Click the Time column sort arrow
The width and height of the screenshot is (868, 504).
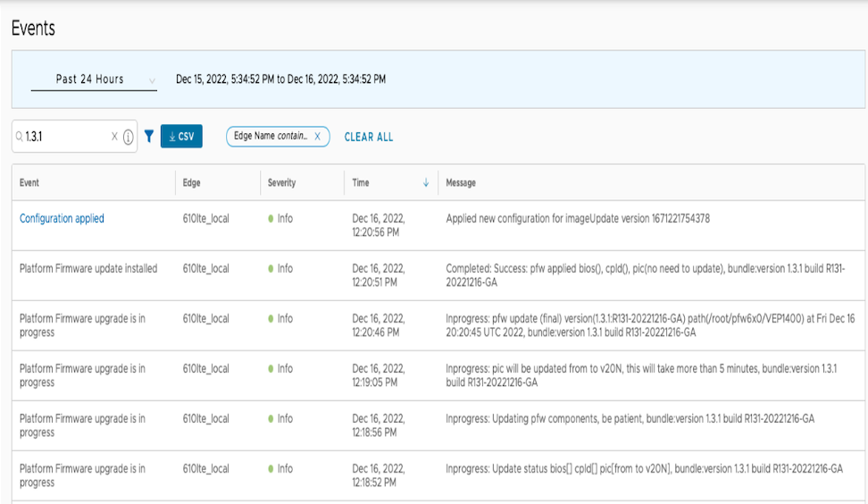pyautogui.click(x=426, y=182)
